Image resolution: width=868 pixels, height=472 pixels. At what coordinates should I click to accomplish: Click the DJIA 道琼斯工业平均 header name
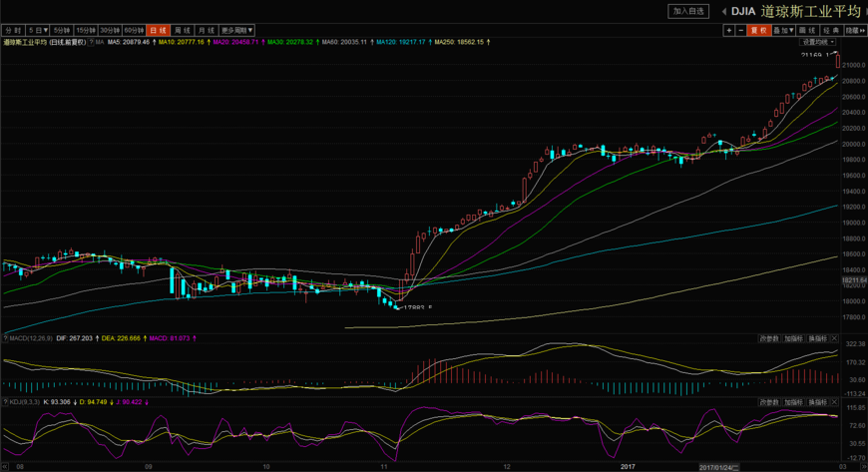(x=795, y=12)
